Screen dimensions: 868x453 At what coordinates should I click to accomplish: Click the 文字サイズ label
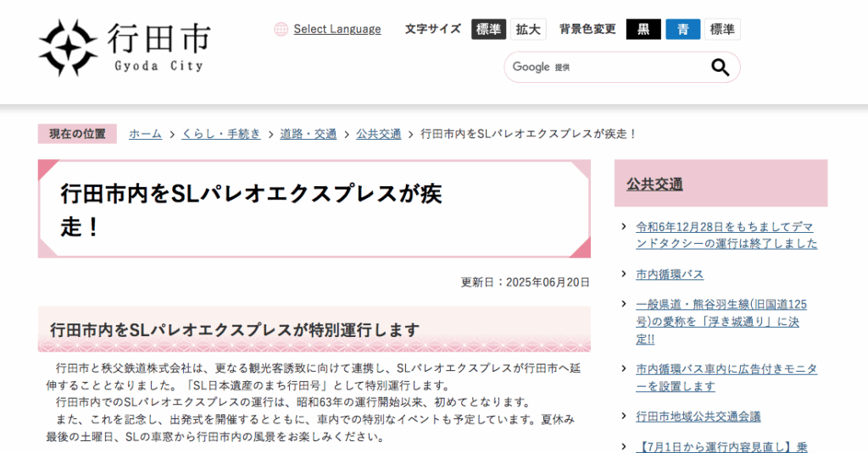(x=433, y=29)
